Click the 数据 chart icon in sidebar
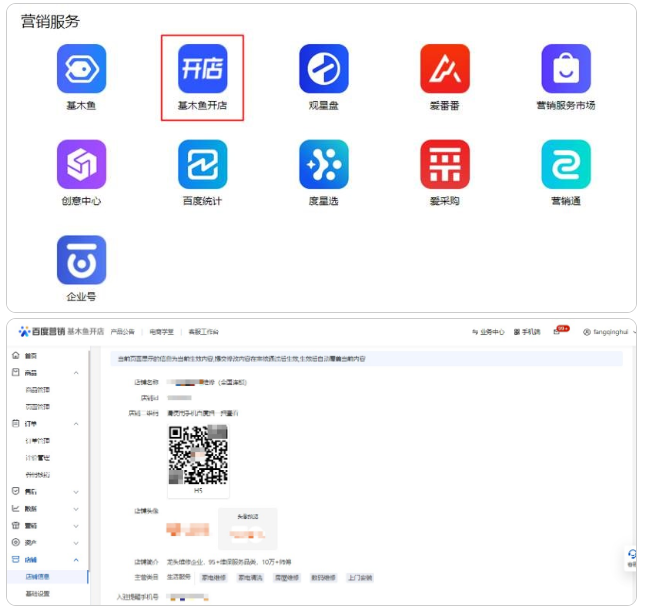The height and width of the screenshot is (611, 646). tap(16, 508)
